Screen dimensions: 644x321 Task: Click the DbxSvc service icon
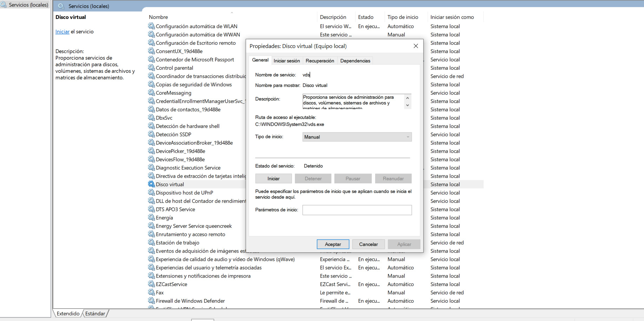click(x=151, y=118)
